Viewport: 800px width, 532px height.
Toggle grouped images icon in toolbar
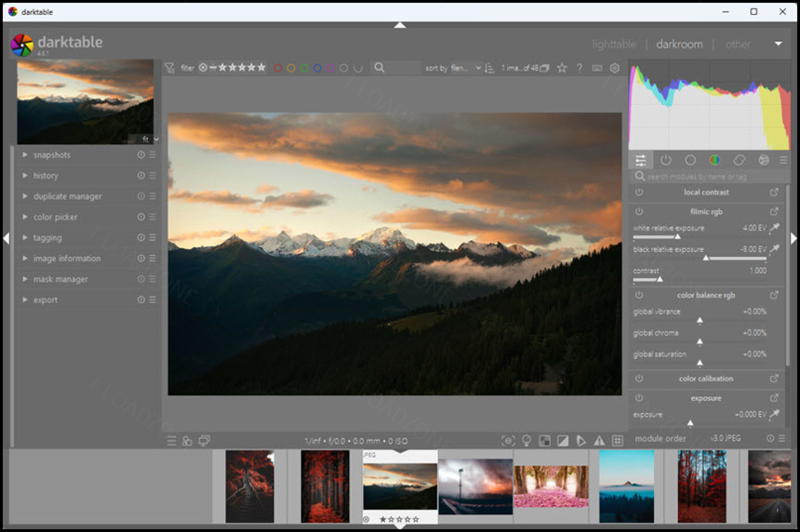click(544, 68)
